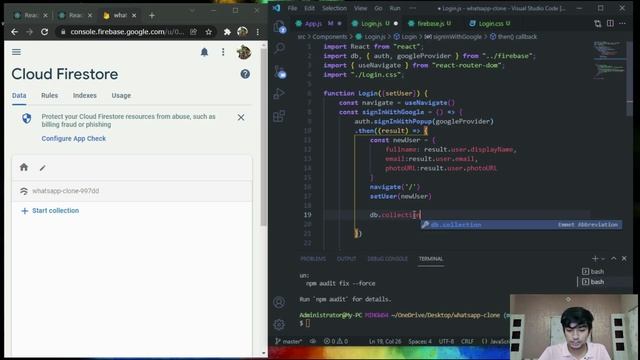Switch to the Firestore Indexes tab
The height and width of the screenshot is (360, 640).
tap(84, 96)
